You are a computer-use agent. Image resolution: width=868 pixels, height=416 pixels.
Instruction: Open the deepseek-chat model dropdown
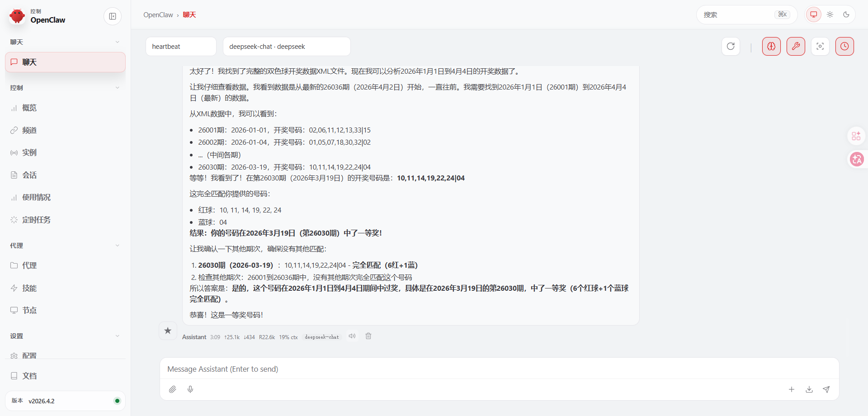tap(287, 47)
